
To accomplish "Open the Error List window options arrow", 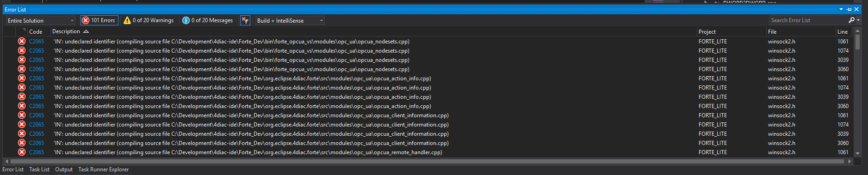I will point(841,9).
